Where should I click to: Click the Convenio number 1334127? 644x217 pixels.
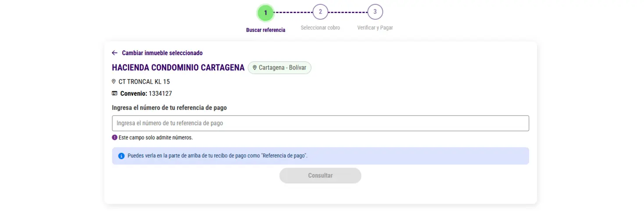pos(160,93)
